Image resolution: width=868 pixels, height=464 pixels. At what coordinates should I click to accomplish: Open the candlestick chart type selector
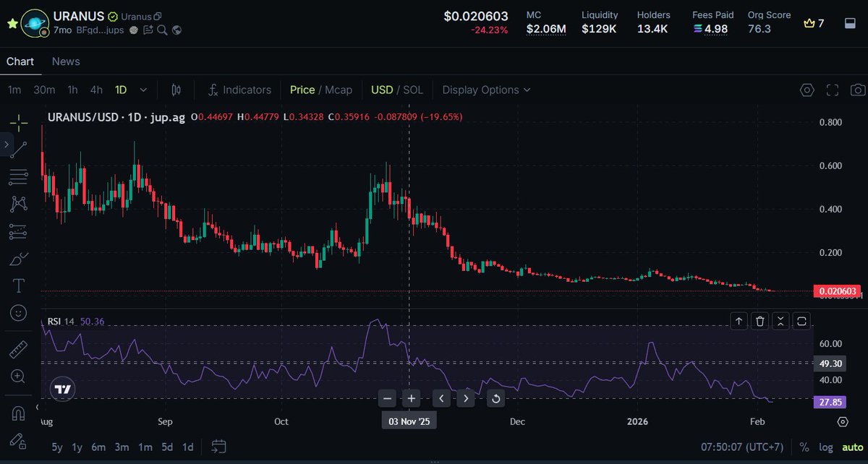tap(176, 90)
